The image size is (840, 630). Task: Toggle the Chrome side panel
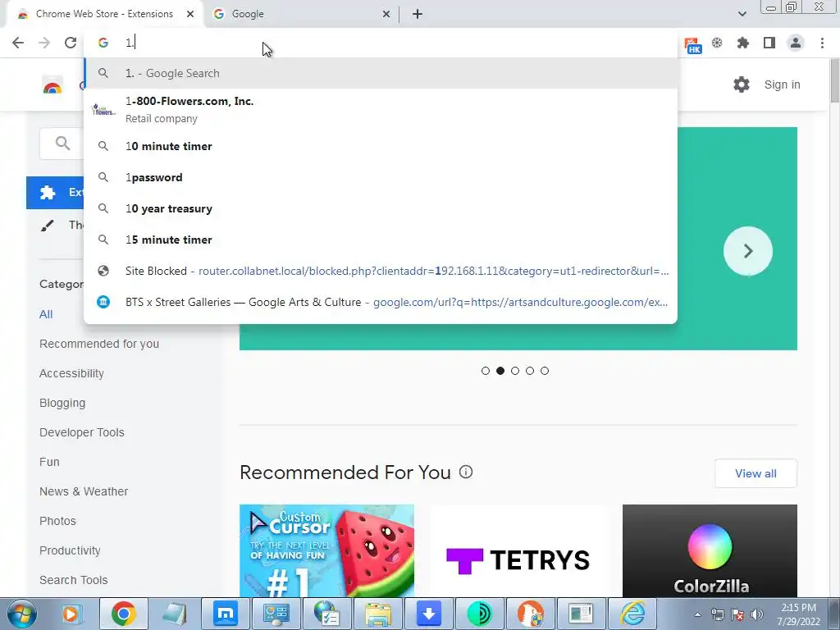click(769, 43)
